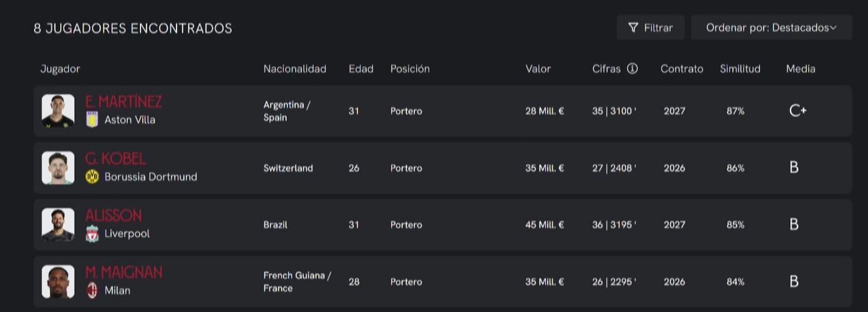Open E. Martínez player photo
Viewport: 868px width, 312px height.
point(58,111)
